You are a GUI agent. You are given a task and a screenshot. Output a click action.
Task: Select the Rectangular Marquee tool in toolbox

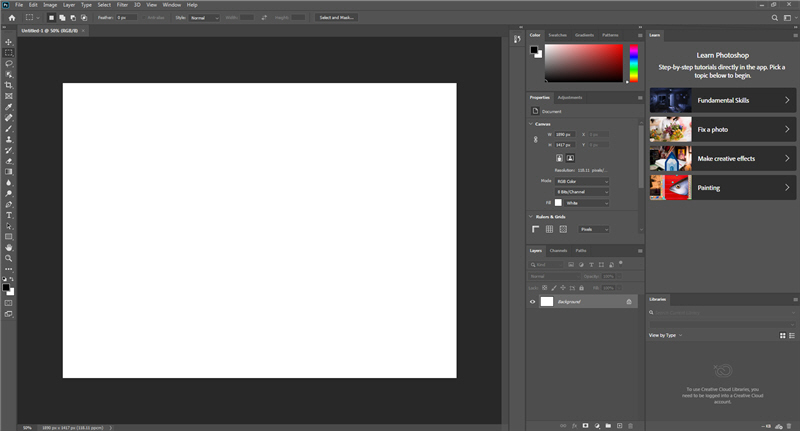pyautogui.click(x=9, y=53)
